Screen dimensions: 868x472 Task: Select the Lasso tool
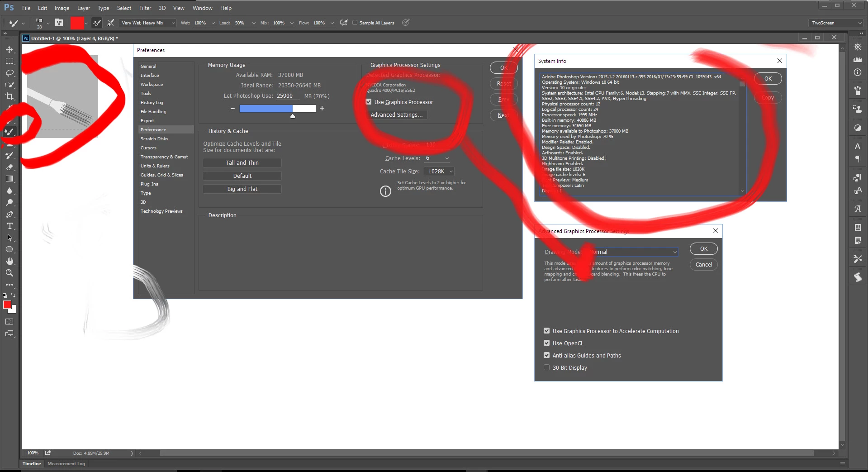(x=9, y=73)
